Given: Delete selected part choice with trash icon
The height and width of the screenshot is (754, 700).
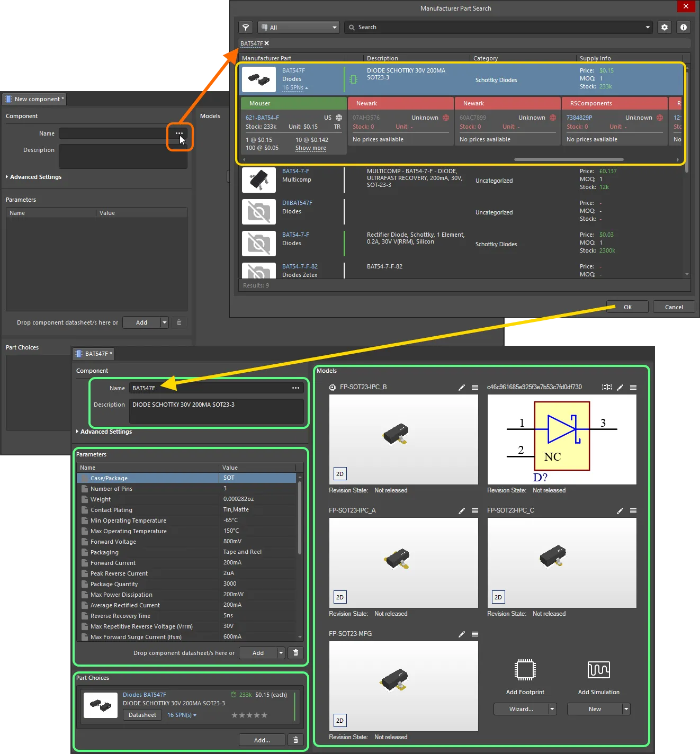Looking at the screenshot, I should coord(295,740).
